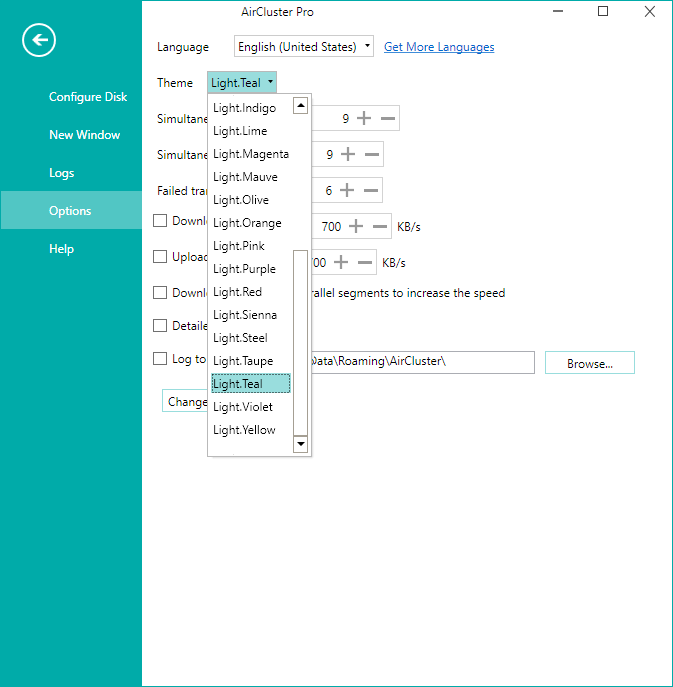The width and height of the screenshot is (673, 687).
Task: Increase the Failed transfers retry value 6
Action: pos(347,190)
